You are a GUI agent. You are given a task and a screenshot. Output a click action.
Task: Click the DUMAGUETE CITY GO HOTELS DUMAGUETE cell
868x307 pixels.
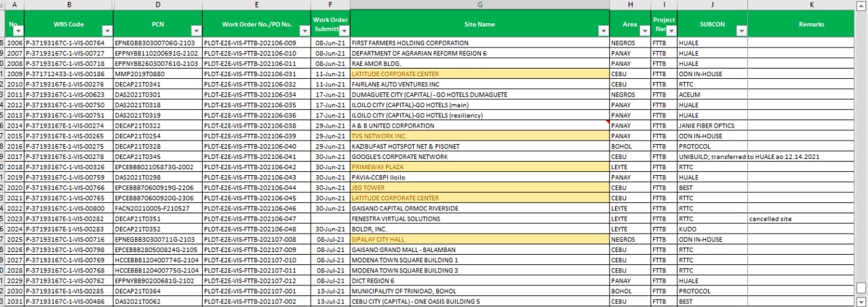coord(479,94)
